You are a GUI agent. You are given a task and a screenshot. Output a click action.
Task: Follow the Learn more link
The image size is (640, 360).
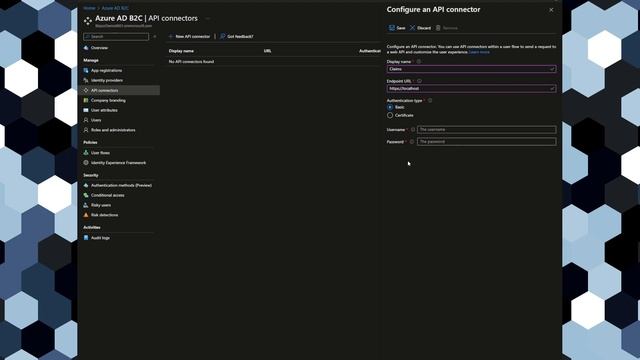(479, 52)
